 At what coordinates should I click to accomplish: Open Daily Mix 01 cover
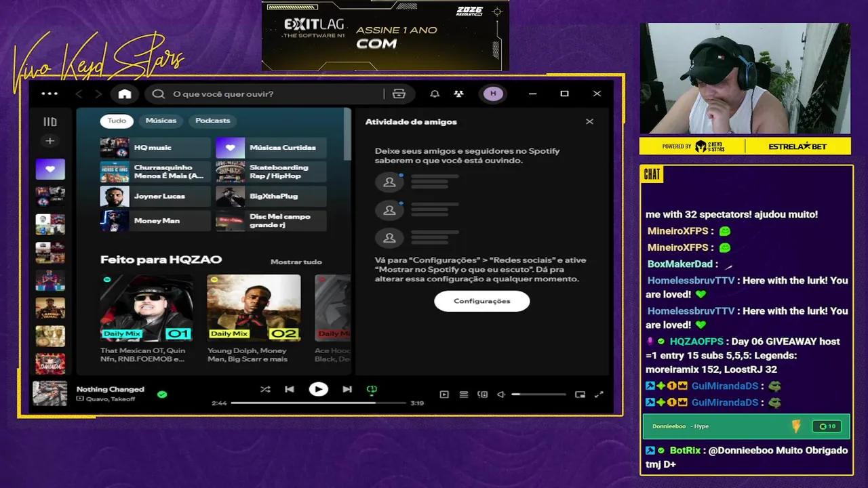(146, 308)
